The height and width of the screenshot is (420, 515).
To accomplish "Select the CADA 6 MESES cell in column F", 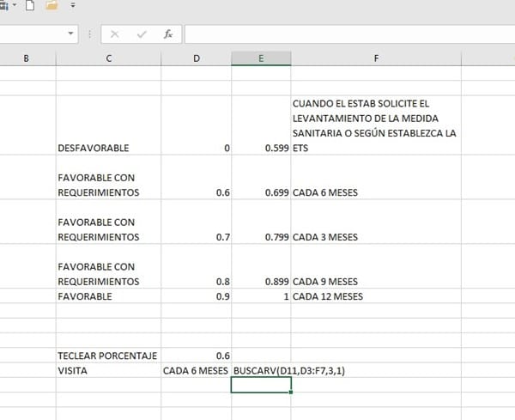I will click(x=376, y=177).
